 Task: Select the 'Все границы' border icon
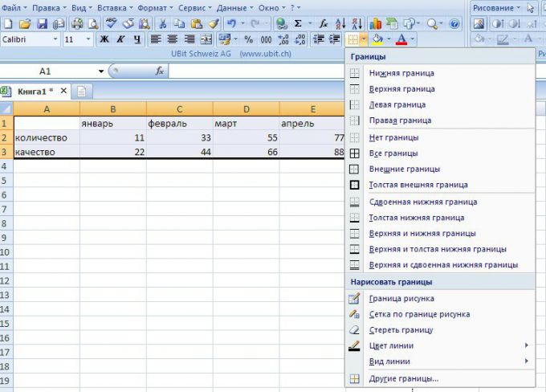point(355,153)
